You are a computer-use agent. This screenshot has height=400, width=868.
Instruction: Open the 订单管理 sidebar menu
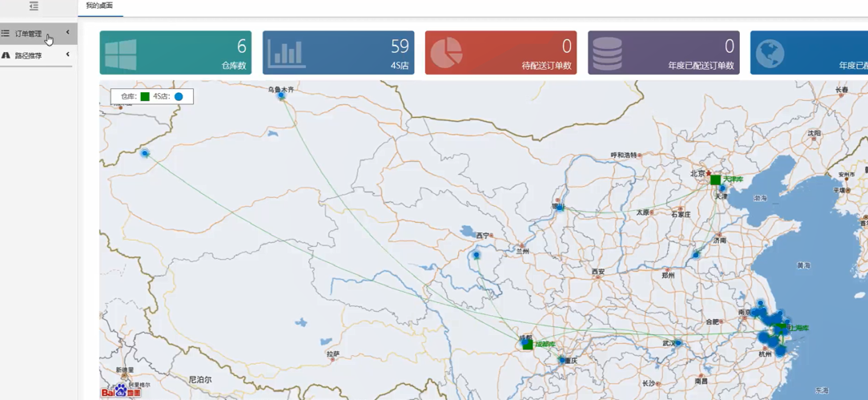(29, 34)
